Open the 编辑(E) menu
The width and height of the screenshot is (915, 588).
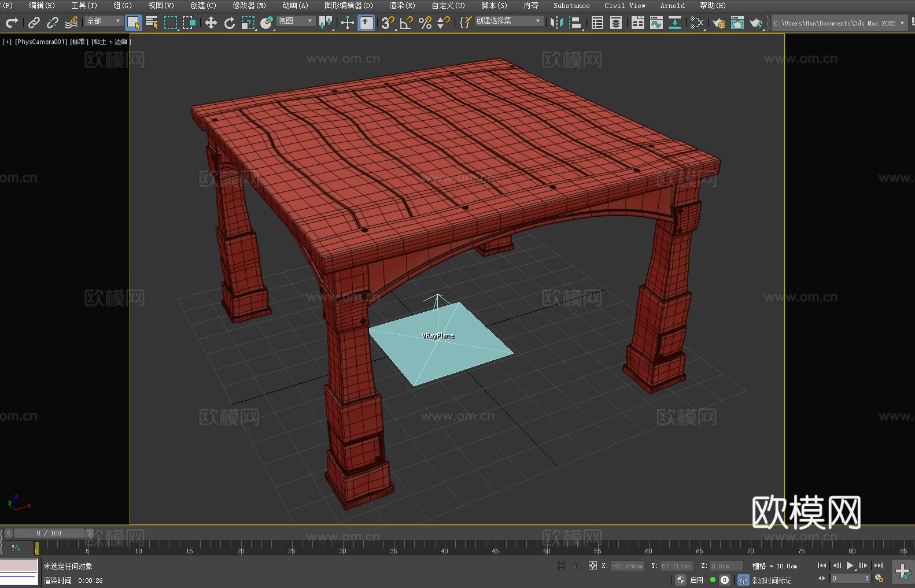(42, 5)
